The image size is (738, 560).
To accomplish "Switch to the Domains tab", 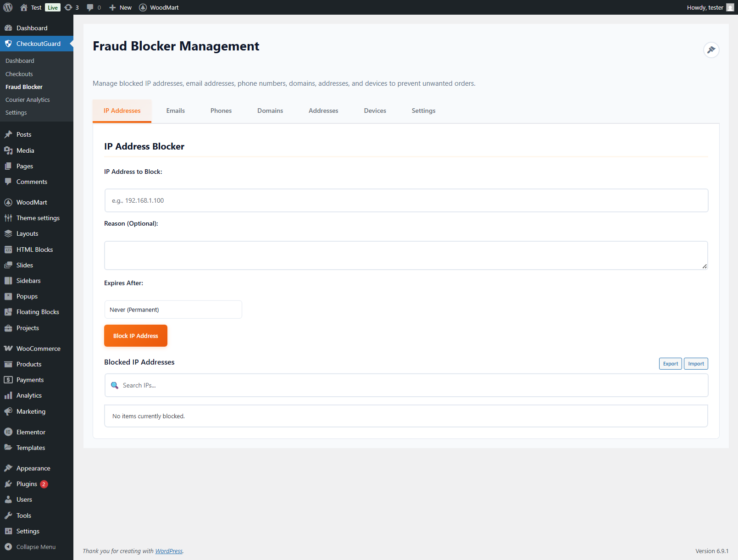I will (x=270, y=111).
